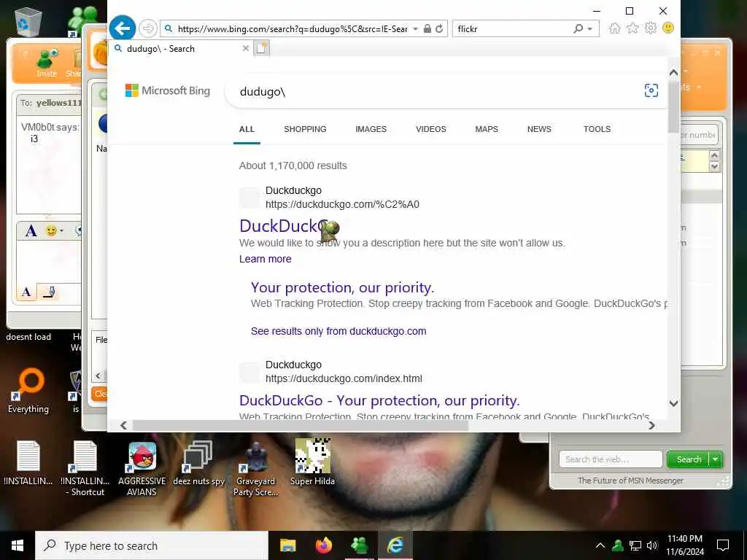The image size is (747, 560).
Task: Click the 'Search the web...' field in Messenger
Action: tap(611, 459)
